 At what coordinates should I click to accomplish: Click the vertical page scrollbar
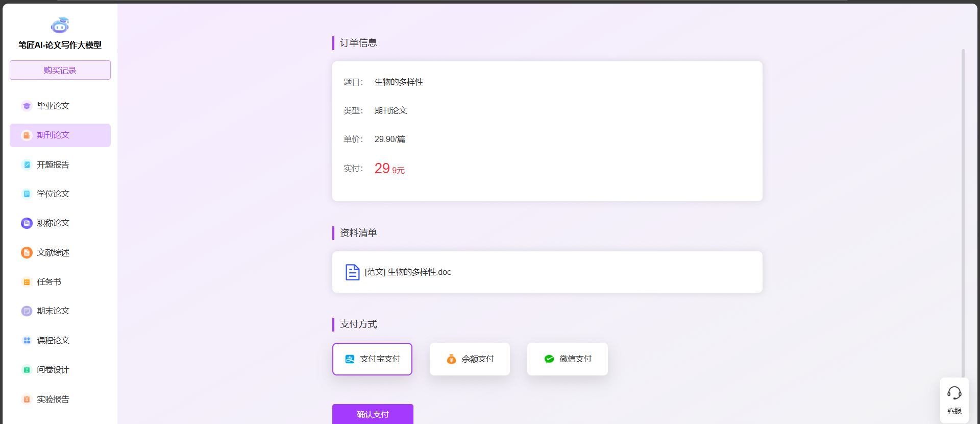(963, 204)
